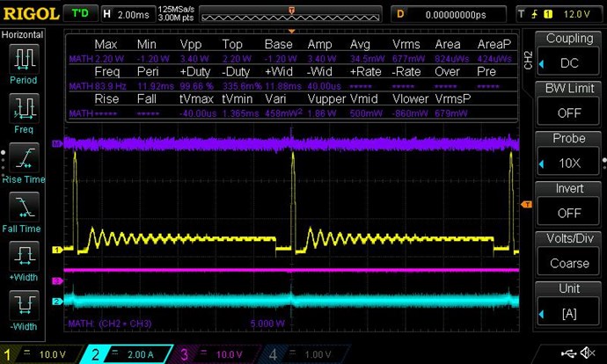
Task: Click the CH2 side menu label
Action: 527,61
